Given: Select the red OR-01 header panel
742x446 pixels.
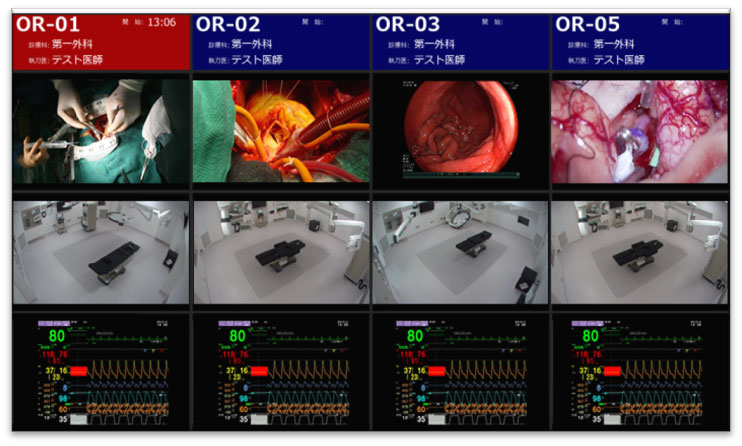Looking at the screenshot, I should tap(101, 42).
